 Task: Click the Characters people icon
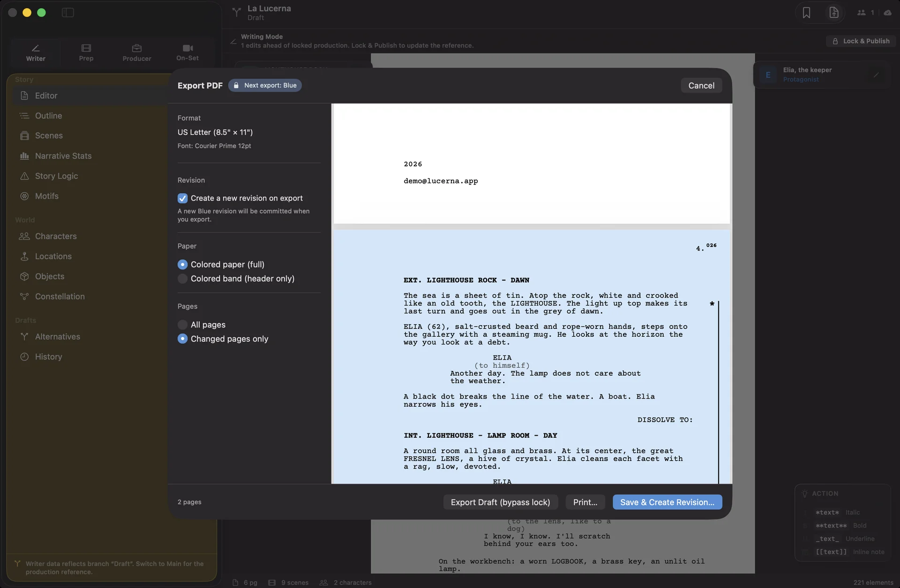[x=24, y=237]
